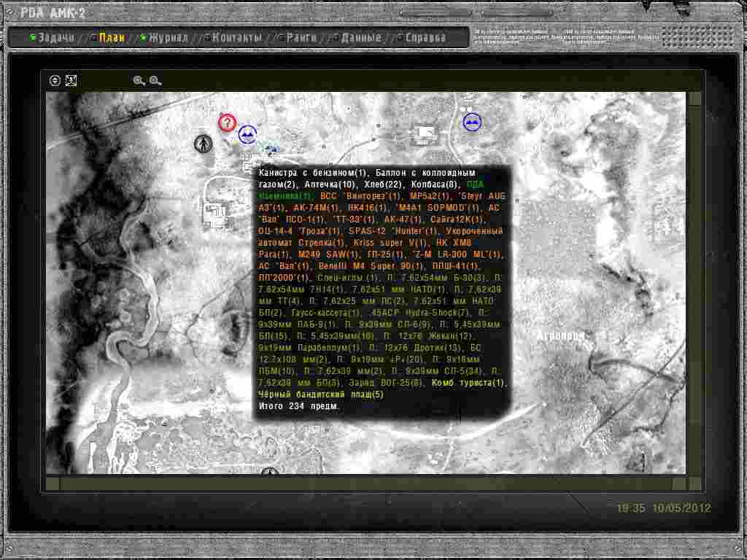The height and width of the screenshot is (560, 747).
Task: Click the PDA AMK-2 title
Action: click(53, 13)
